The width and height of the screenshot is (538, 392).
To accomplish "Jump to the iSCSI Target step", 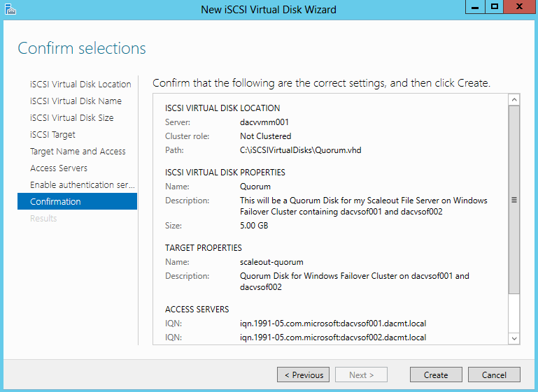I will click(x=52, y=135).
